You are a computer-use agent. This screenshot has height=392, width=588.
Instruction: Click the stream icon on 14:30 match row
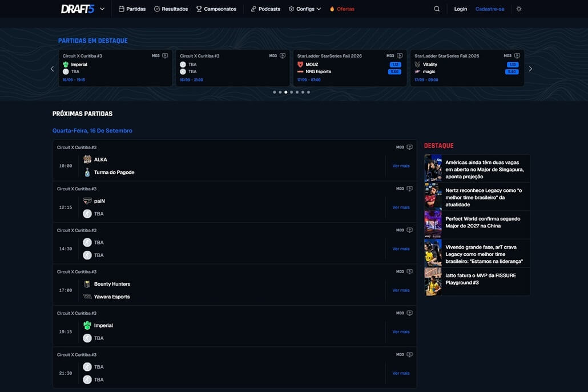coord(409,230)
